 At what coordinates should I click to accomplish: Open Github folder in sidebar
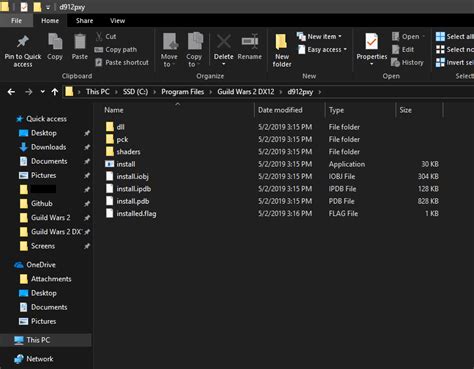coord(42,203)
